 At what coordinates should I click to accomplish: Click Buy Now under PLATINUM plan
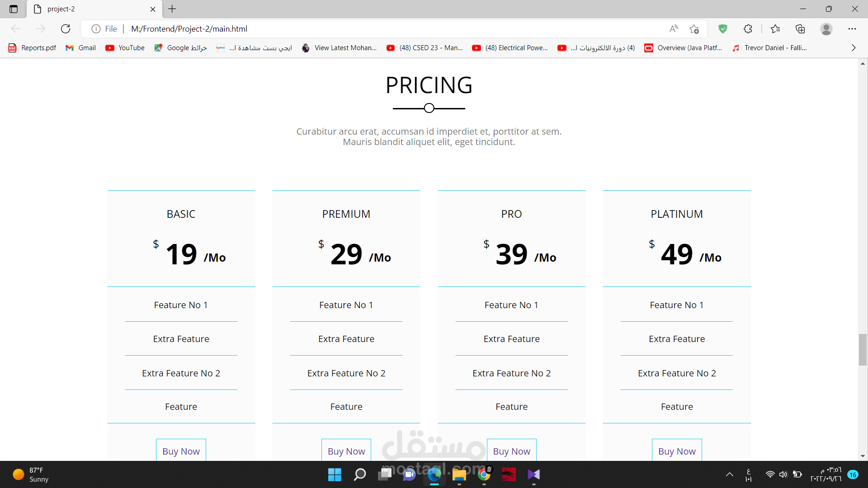click(677, 451)
